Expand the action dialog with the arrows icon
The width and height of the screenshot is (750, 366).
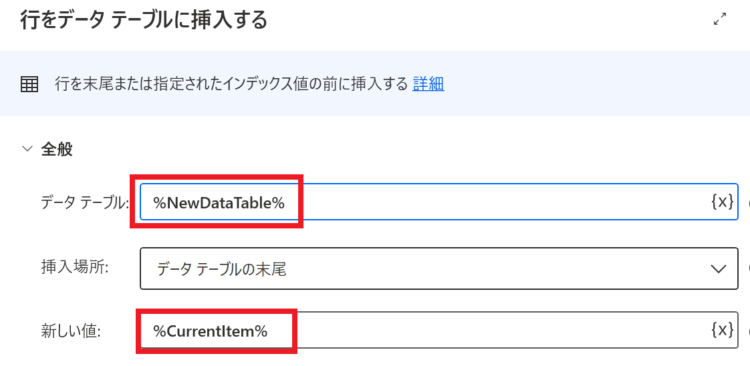click(x=719, y=20)
